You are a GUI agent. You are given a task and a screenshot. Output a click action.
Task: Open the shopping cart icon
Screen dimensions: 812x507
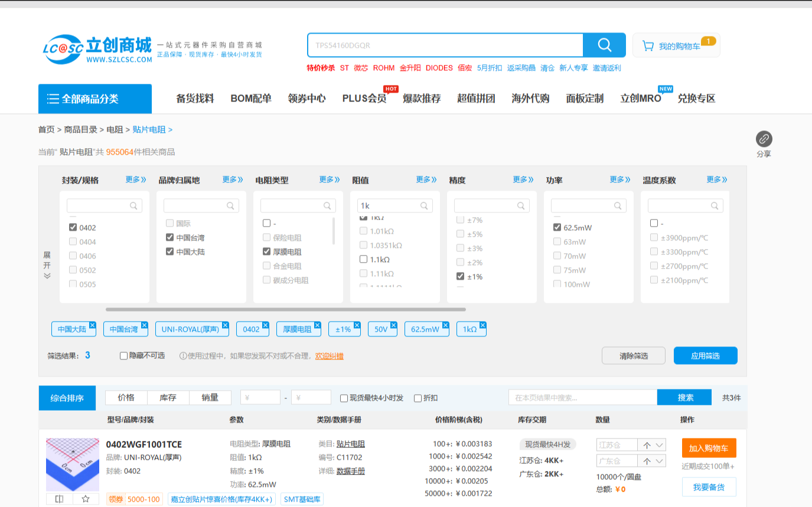tap(648, 45)
